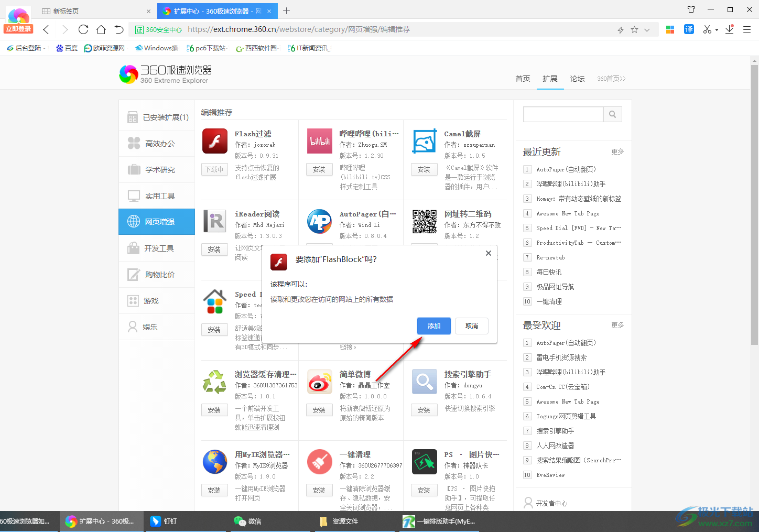Select the 高效办公 category
This screenshot has height=532, width=759.
(x=157, y=144)
